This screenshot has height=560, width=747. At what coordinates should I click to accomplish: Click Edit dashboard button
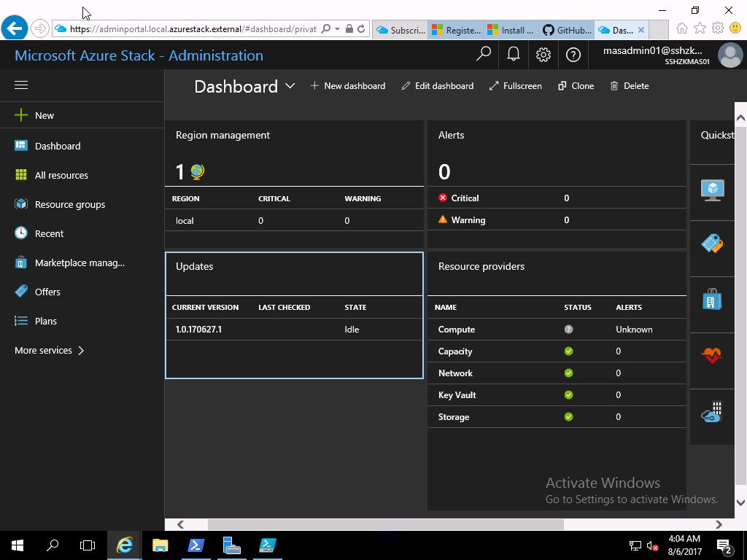(438, 86)
